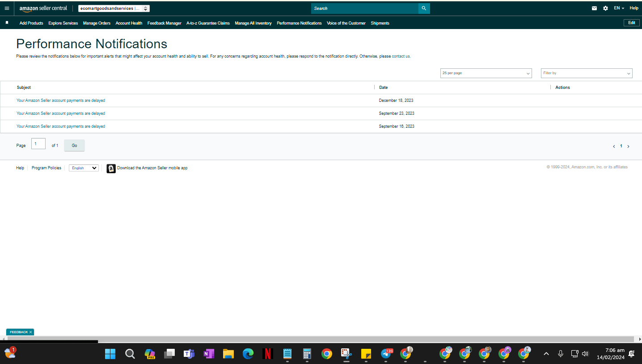Click the Amazon Seller mobile app icon
This screenshot has height=364, width=642.
[111, 168]
